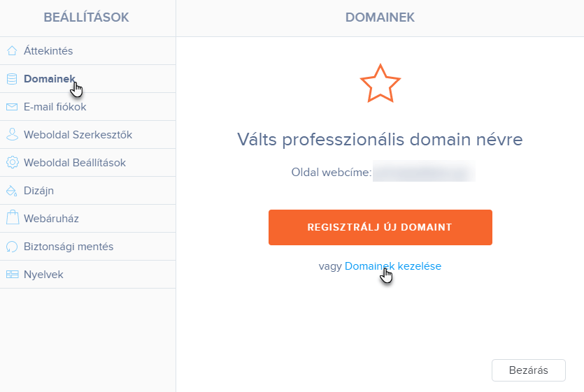Click the database icon beside Domainek
Screen dimensions: 584x392
(x=12, y=79)
